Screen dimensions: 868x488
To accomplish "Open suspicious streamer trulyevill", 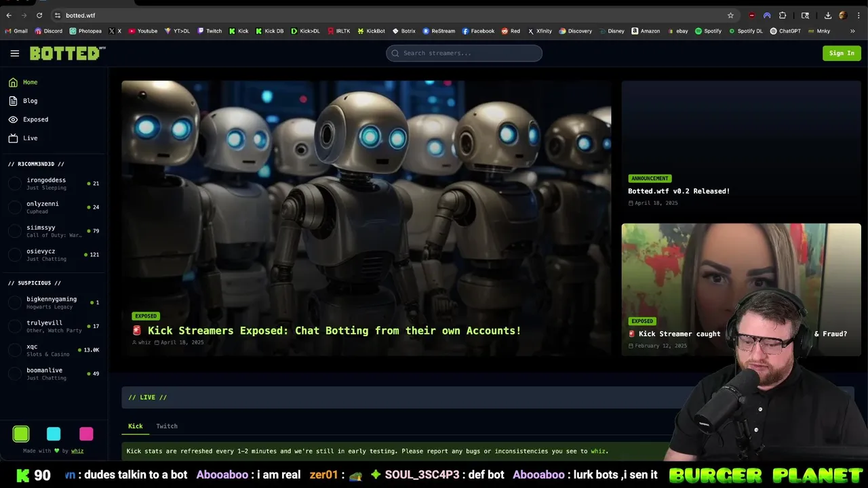I will pos(54,326).
